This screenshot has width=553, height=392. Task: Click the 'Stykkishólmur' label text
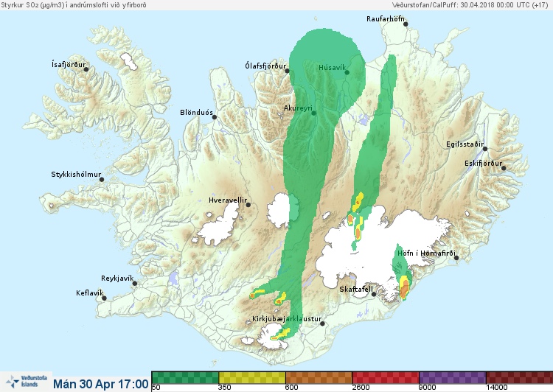(x=76, y=175)
